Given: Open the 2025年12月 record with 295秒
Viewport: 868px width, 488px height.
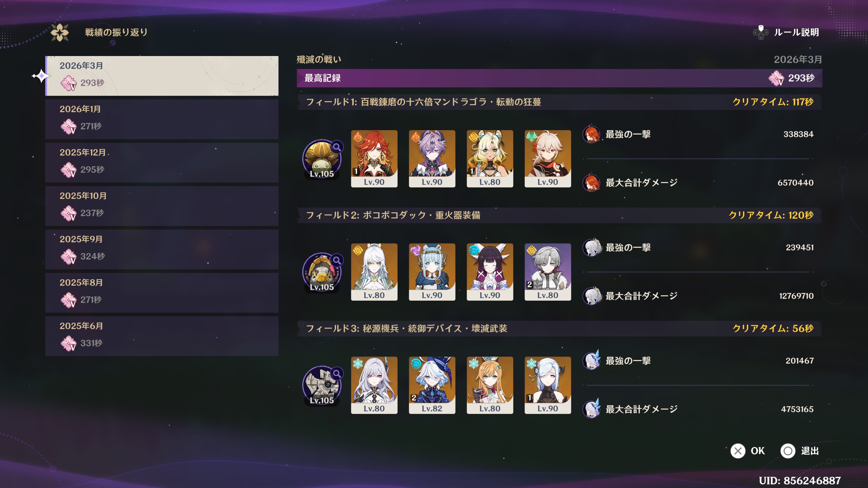Looking at the screenshot, I should [162, 163].
